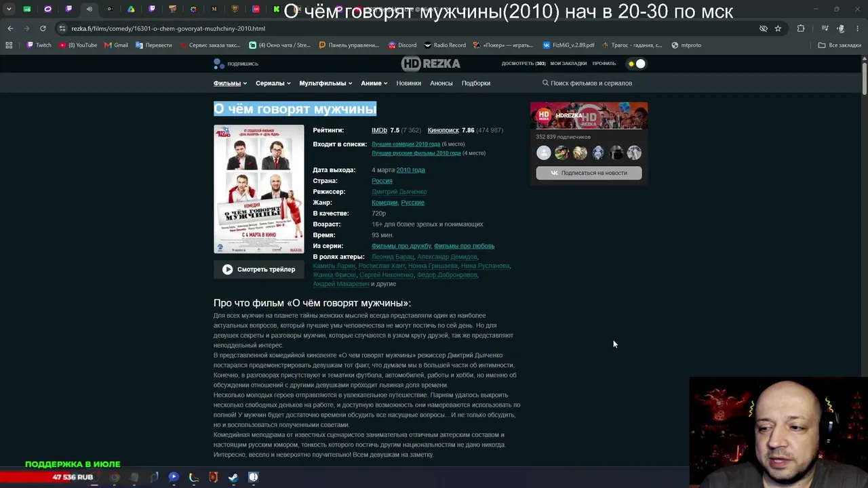Open the browser extensions puzzle icon
Image resolution: width=868 pixels, height=488 pixels.
[x=801, y=28]
